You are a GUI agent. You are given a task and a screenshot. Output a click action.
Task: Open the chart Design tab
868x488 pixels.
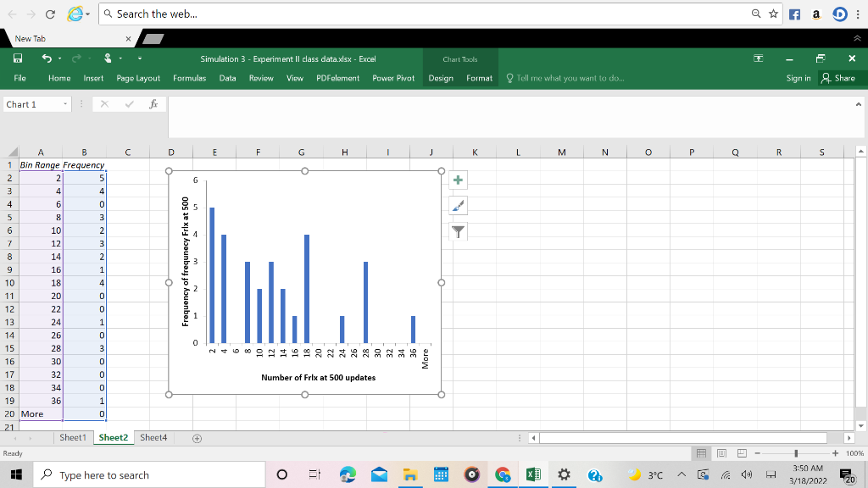coord(441,78)
